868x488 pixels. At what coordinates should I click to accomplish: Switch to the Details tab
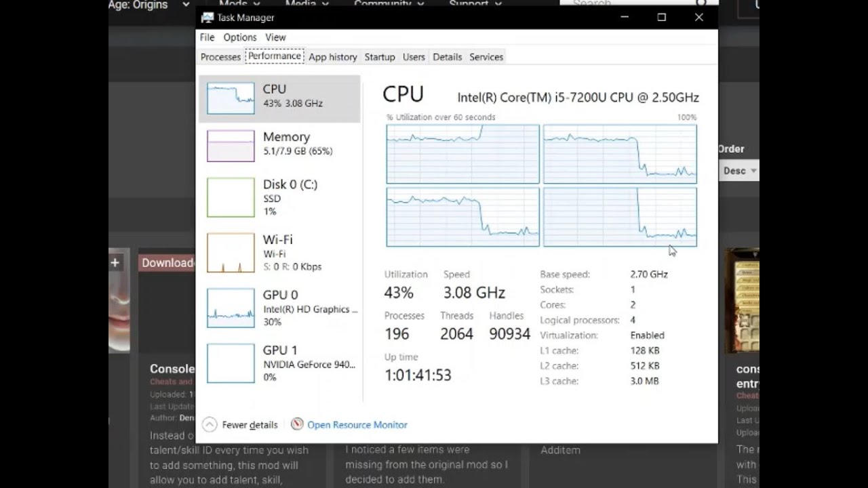tap(447, 57)
